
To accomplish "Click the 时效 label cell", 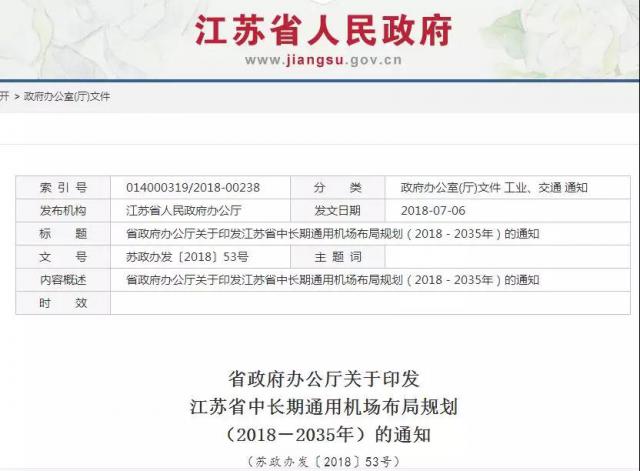I will [63, 303].
